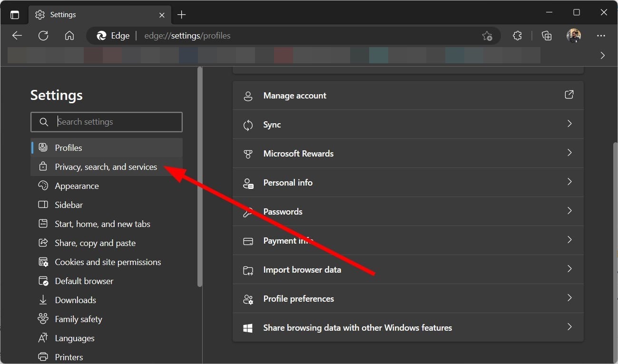Expand Import browser data chevron

(x=569, y=269)
